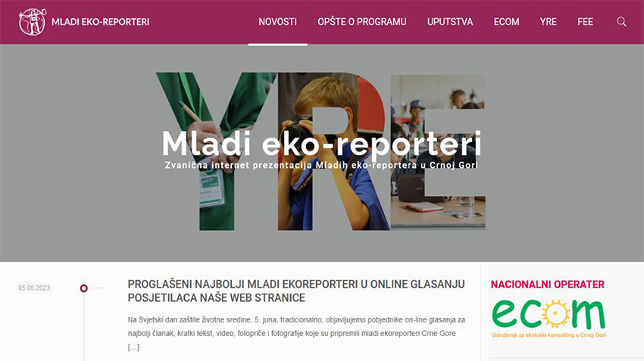Click the timeline circle marker beside the article
Viewport: 644px width, 361px height.
click(x=84, y=288)
